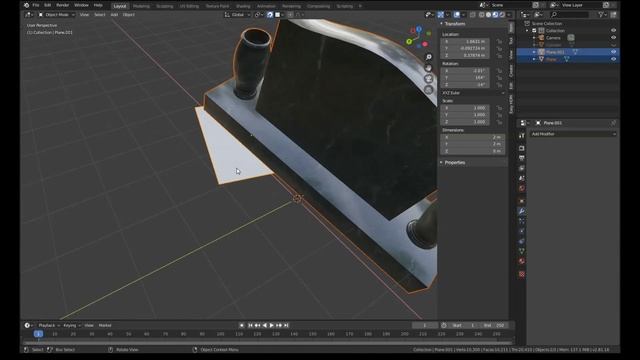Viewport: 640px width, 360px height.
Task: Click the Location X value field
Action: click(465, 41)
